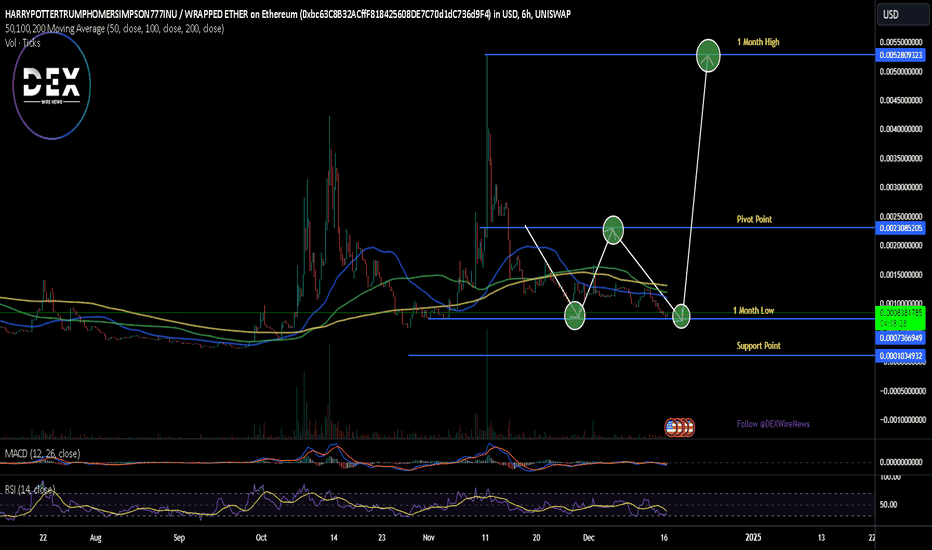Click the 14 date label on time axis
The height and width of the screenshot is (550, 932).
(x=333, y=538)
